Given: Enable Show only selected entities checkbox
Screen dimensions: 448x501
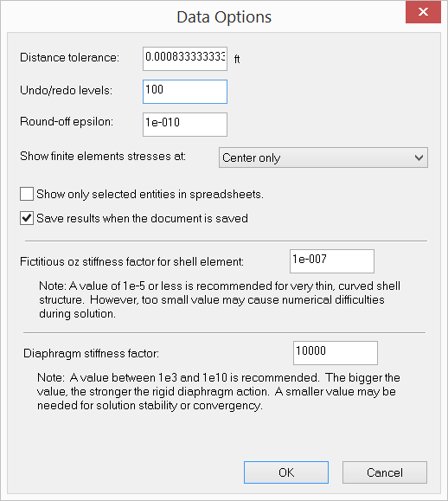Looking at the screenshot, I should pos(27,194).
